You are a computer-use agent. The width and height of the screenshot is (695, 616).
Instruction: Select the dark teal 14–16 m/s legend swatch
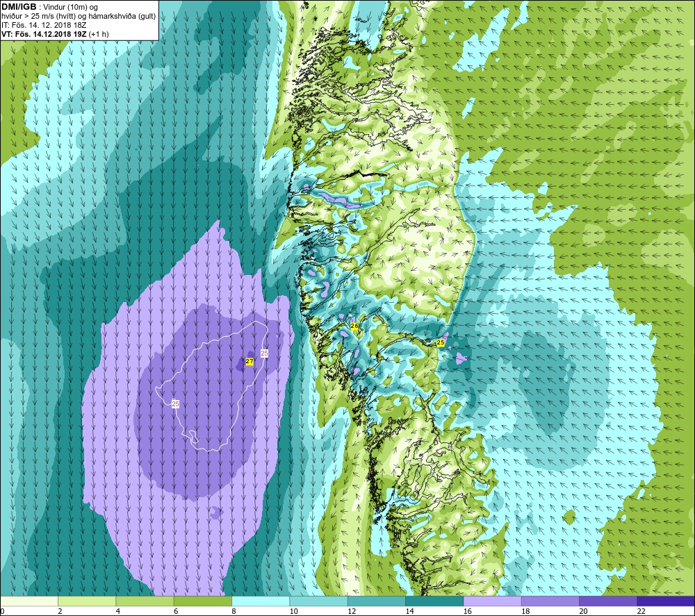tap(434, 601)
